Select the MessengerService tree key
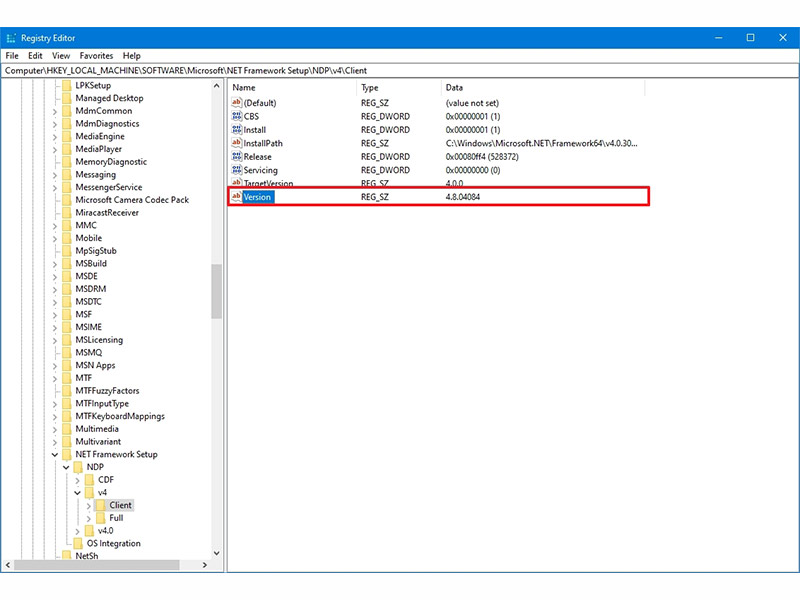The width and height of the screenshot is (800, 600). coord(109,187)
